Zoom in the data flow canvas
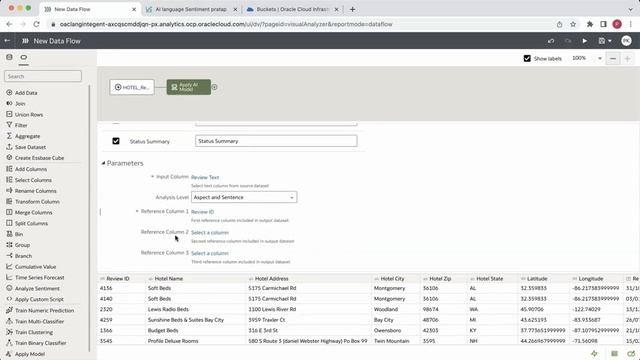The height and width of the screenshot is (360, 640). coord(627,59)
